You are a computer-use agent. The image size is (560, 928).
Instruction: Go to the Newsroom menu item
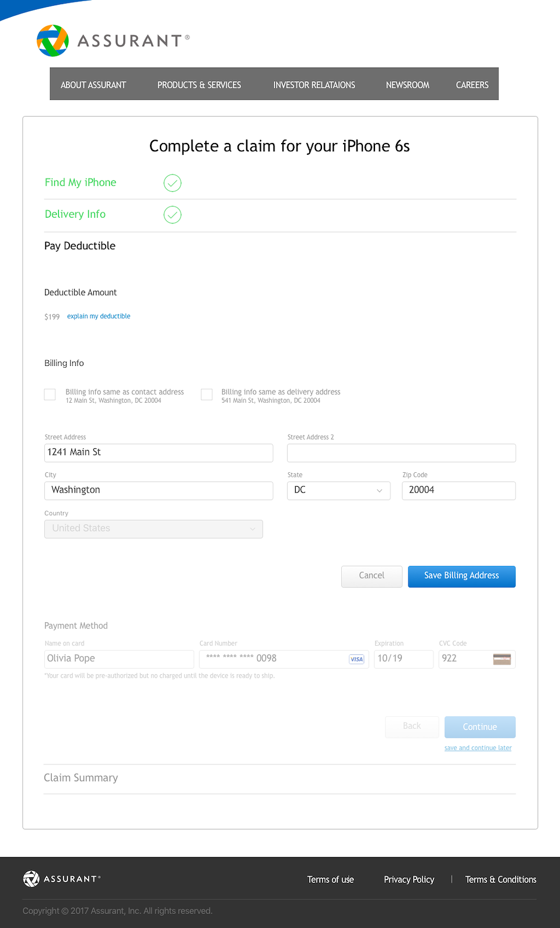[x=407, y=85]
